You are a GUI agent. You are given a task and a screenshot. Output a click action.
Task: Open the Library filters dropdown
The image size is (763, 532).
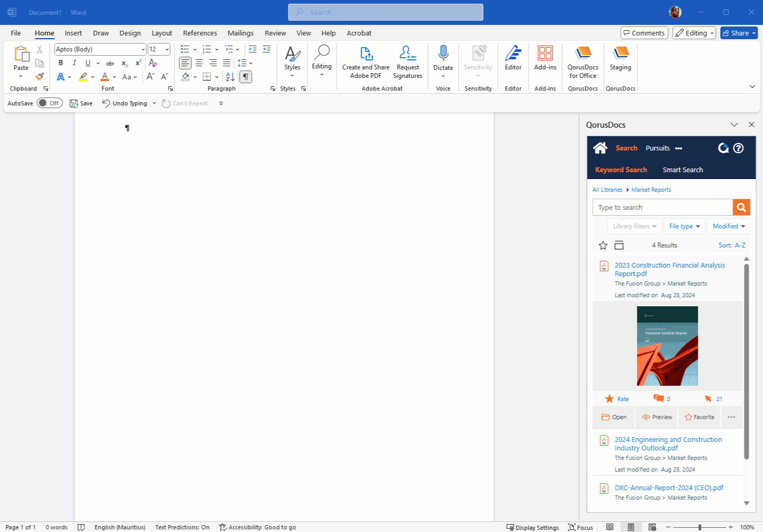coord(635,226)
